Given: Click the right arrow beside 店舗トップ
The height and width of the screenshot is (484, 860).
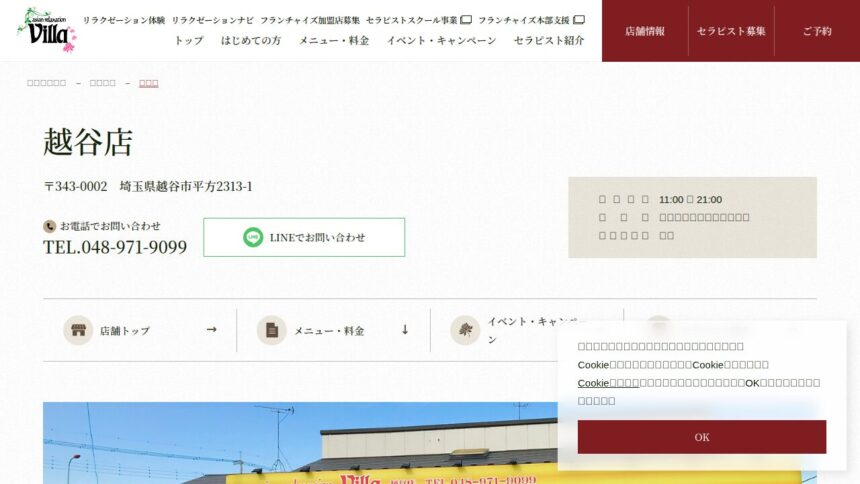Looking at the screenshot, I should click(x=212, y=330).
